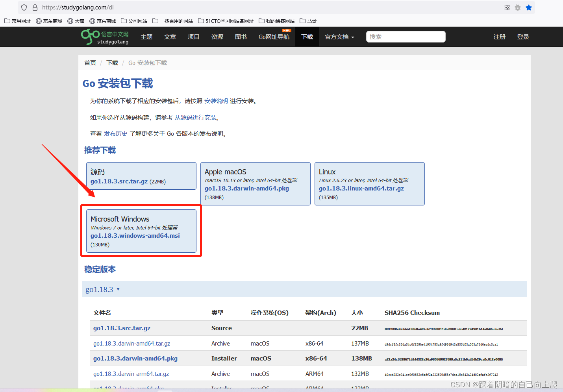Go to 首页 in the breadcrumb
The width and height of the screenshot is (563, 392).
click(x=90, y=63)
